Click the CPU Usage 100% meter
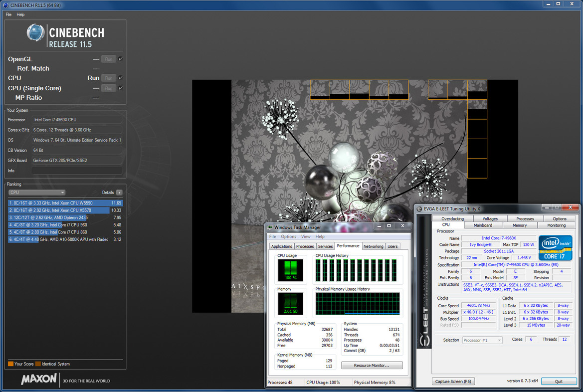Screen dimensions: 583x392 290,270
